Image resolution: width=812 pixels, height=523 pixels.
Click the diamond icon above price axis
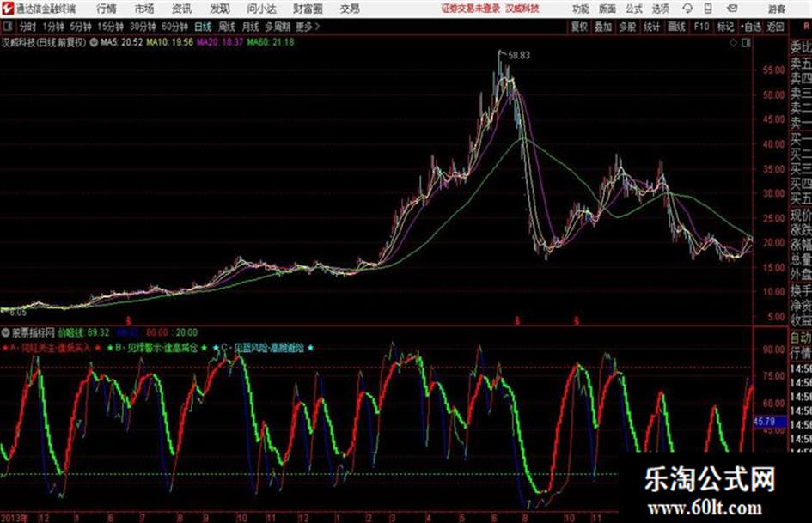pyautogui.click(x=733, y=43)
